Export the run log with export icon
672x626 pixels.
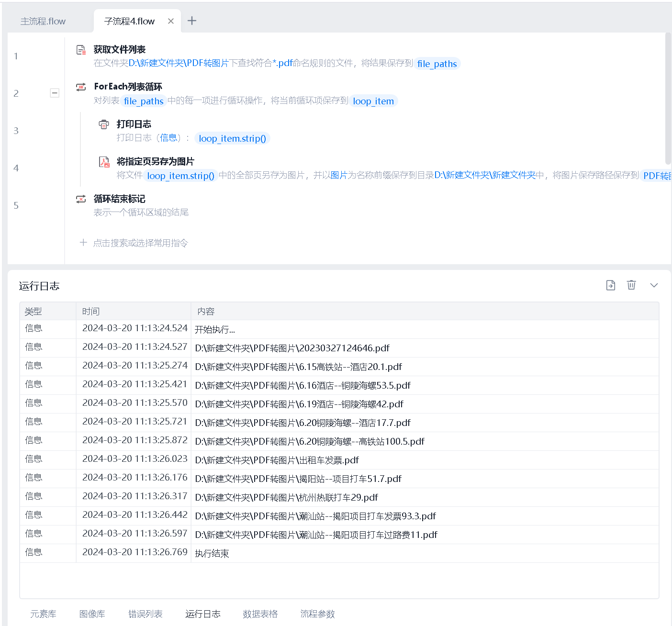[610, 285]
